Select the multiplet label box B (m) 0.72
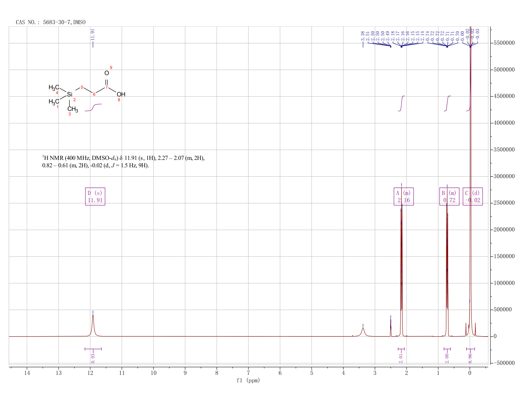Screen dimensions: 532x411 pyautogui.click(x=449, y=196)
